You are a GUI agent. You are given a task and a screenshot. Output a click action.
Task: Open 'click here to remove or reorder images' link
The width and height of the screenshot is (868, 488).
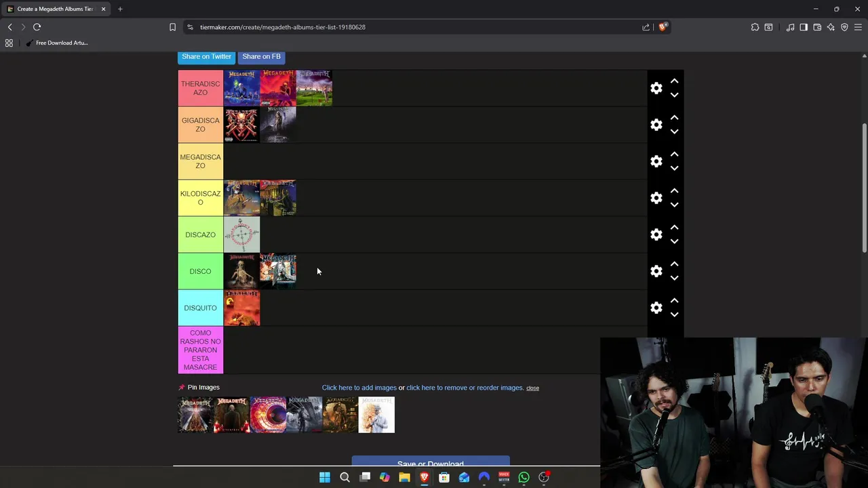click(465, 388)
